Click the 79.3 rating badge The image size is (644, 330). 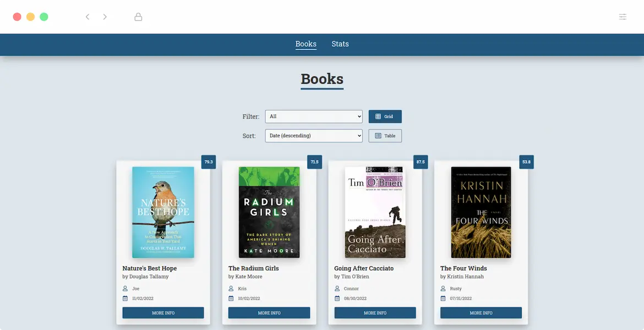209,162
